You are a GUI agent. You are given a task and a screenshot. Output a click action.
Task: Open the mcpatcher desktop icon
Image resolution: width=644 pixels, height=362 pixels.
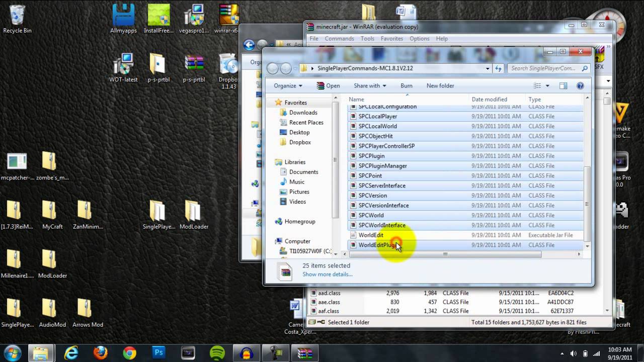tap(17, 166)
